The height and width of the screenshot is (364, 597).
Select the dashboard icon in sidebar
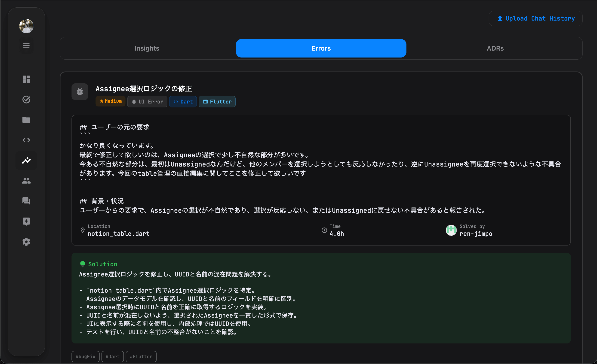26,79
